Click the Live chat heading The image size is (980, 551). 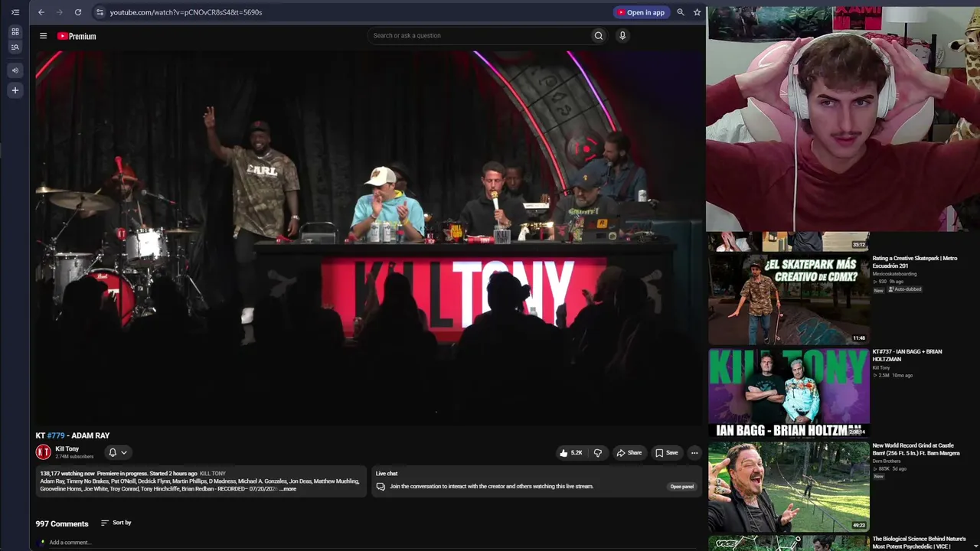coord(387,474)
